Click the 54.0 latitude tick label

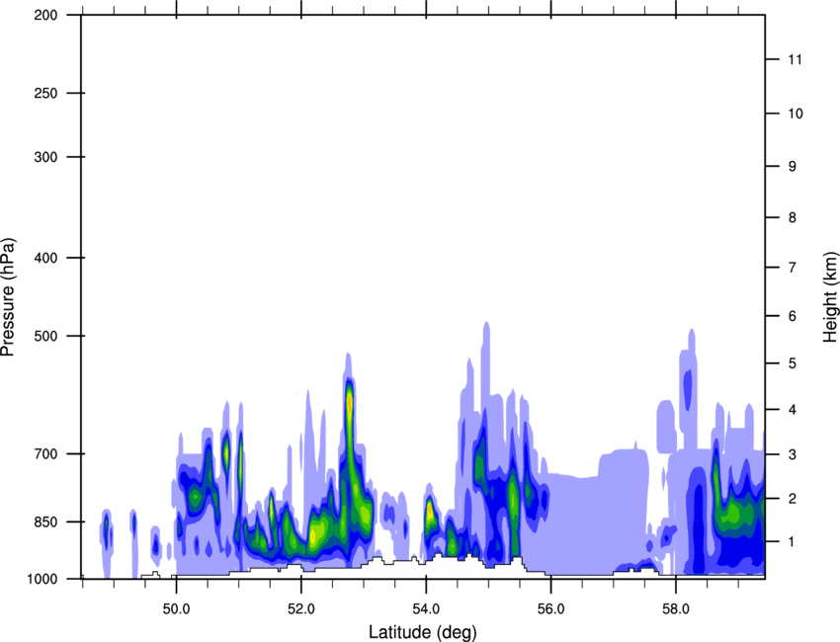coord(426,609)
